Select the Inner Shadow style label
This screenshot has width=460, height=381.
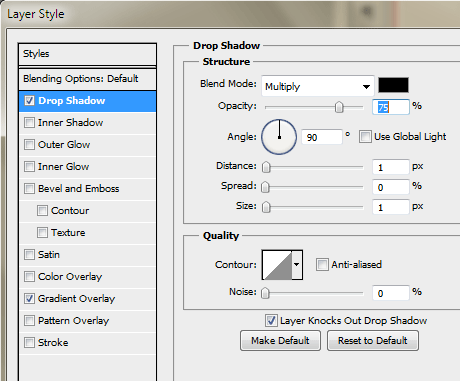[70, 123]
